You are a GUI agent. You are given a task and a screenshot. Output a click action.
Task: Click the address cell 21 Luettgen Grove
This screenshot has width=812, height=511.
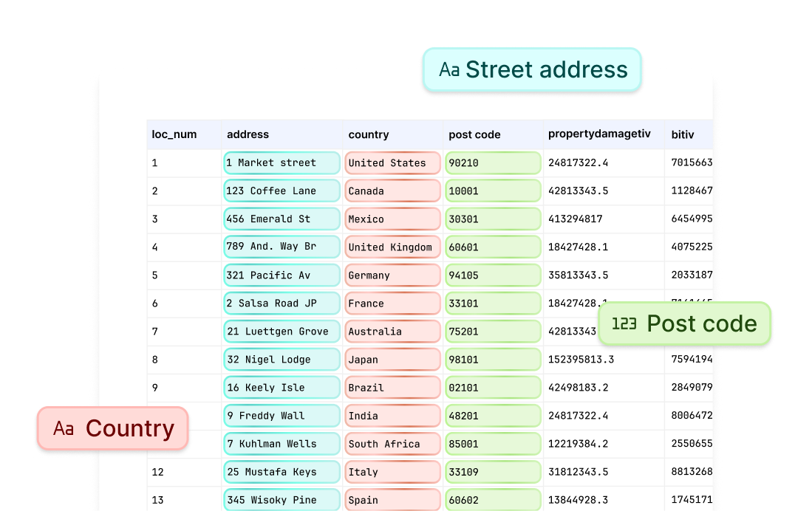(282, 331)
